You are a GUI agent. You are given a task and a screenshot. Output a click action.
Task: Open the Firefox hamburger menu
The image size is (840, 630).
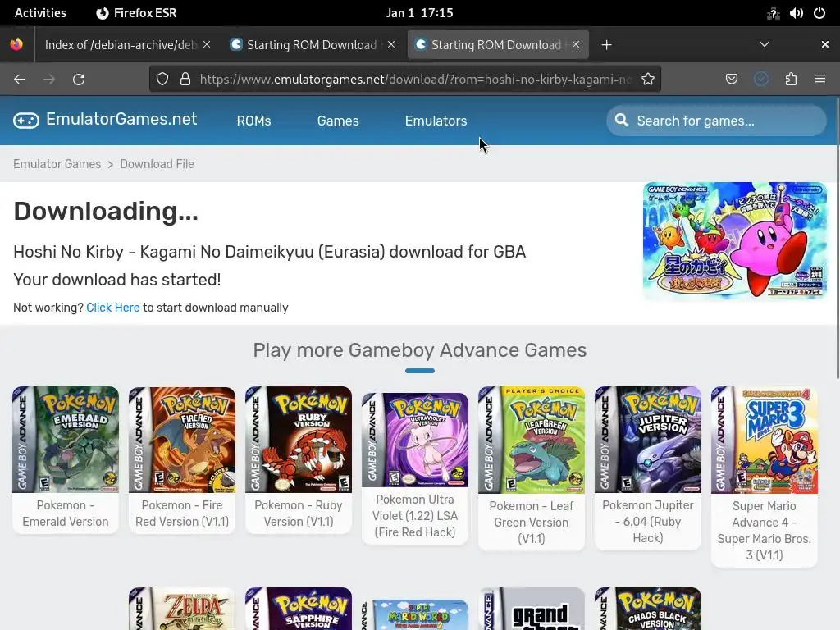[819, 80]
